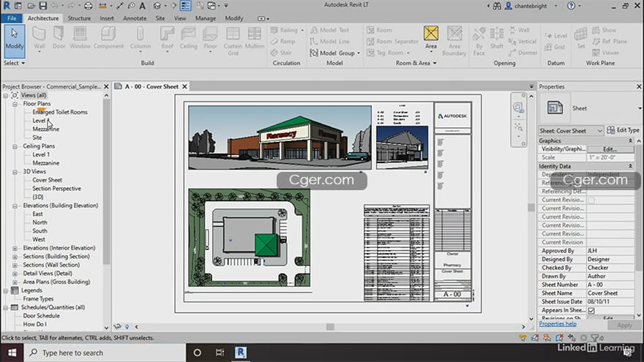Pick the Ceiling tool

pos(188,39)
